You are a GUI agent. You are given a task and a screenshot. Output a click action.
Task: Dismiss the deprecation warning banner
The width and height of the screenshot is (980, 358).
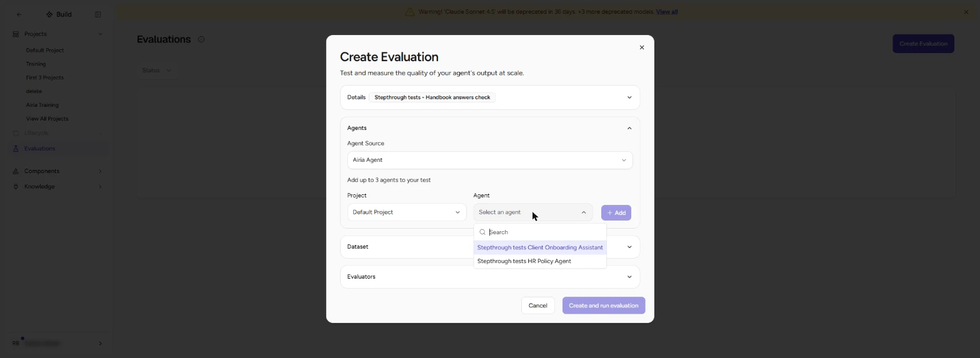966,12
